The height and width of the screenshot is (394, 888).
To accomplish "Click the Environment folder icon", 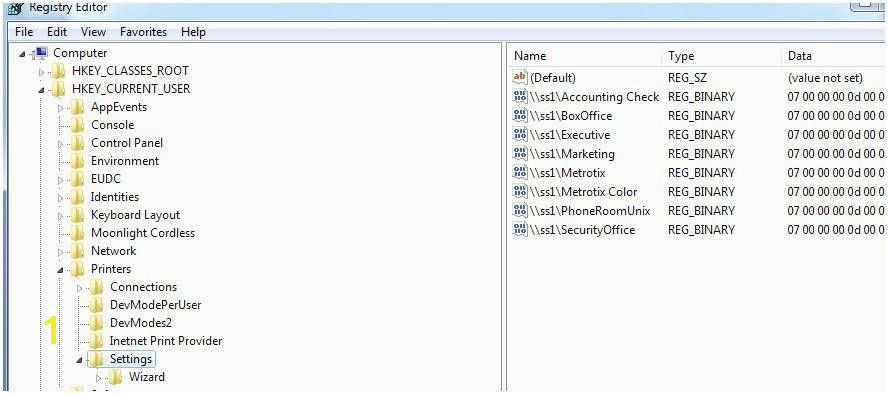I will (x=78, y=161).
